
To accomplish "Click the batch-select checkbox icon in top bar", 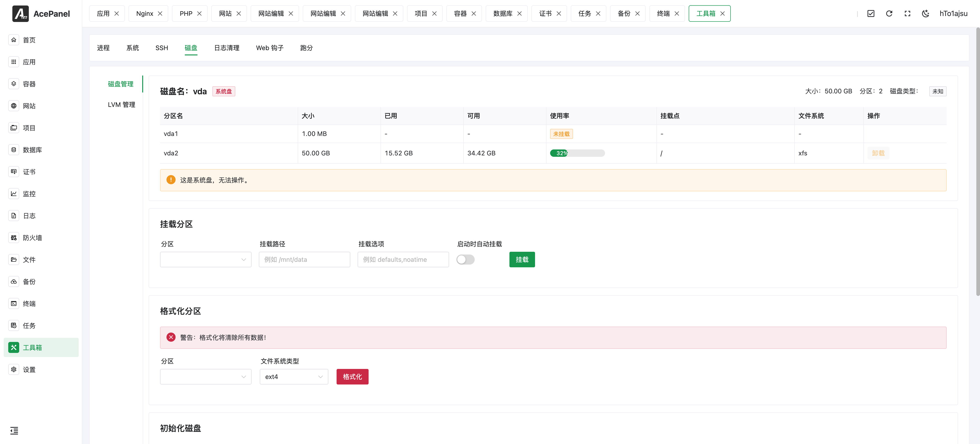I will pyautogui.click(x=871, y=13).
